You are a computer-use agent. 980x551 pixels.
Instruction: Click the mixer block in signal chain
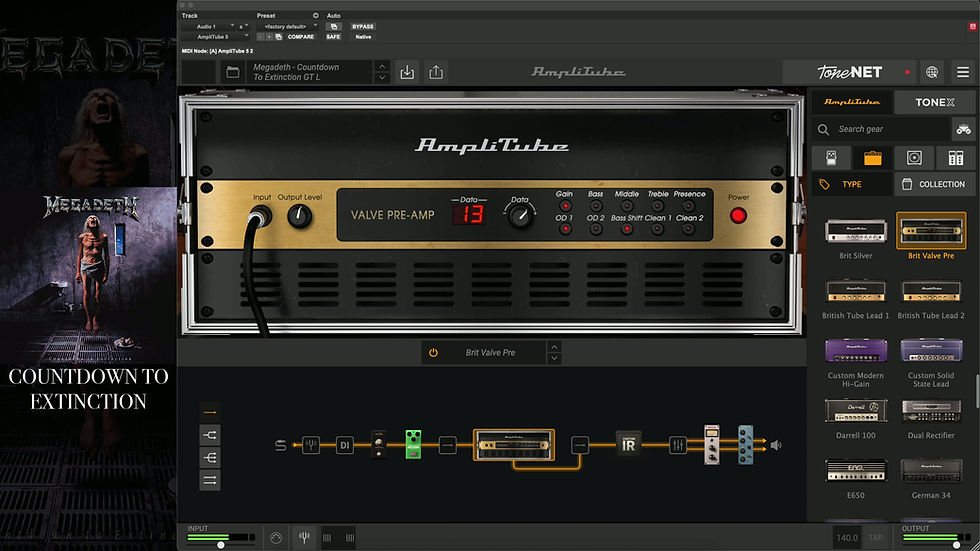click(678, 445)
